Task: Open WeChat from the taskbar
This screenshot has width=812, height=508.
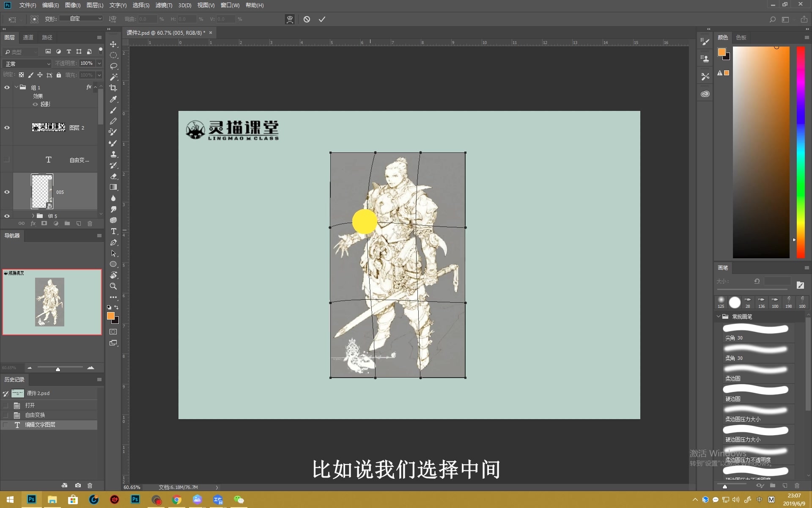Action: [239, 500]
